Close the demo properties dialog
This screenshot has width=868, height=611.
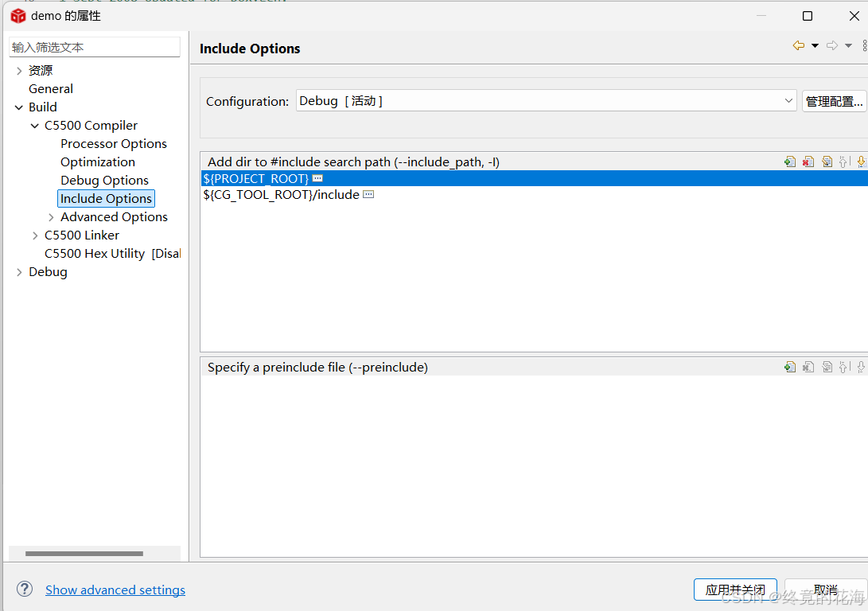tap(854, 16)
